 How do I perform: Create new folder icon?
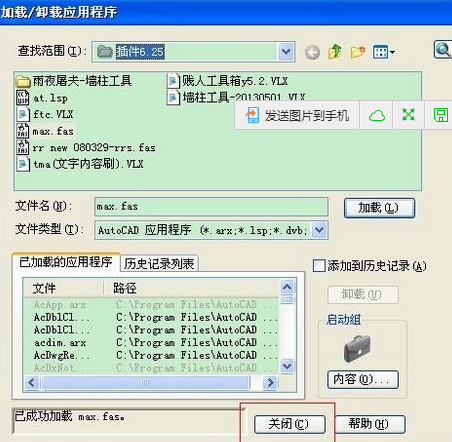(x=358, y=52)
